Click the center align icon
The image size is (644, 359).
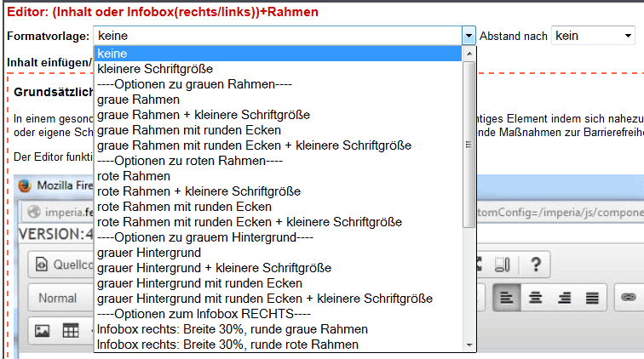point(535,298)
